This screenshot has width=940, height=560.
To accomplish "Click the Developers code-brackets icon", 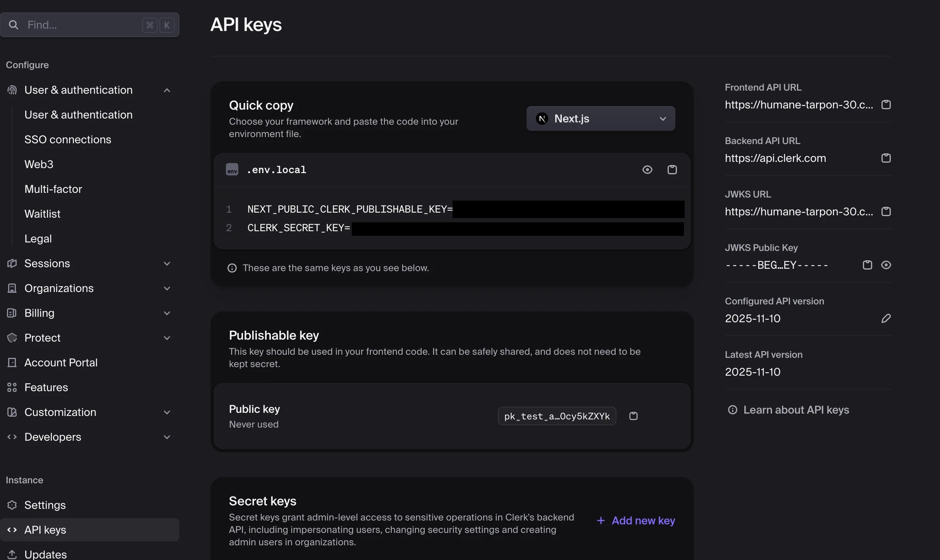I will 12,437.
